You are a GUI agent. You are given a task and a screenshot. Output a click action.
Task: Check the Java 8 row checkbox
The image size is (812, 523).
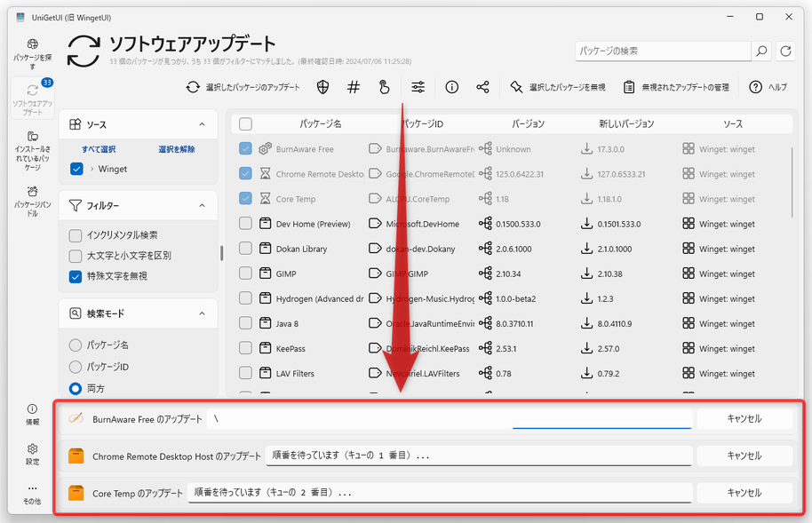(x=245, y=322)
